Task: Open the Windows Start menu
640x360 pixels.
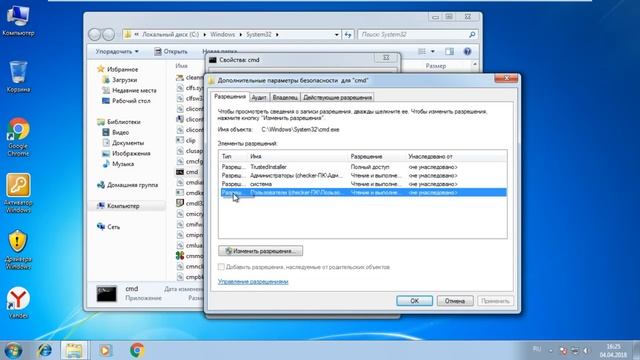Action: click(13, 350)
